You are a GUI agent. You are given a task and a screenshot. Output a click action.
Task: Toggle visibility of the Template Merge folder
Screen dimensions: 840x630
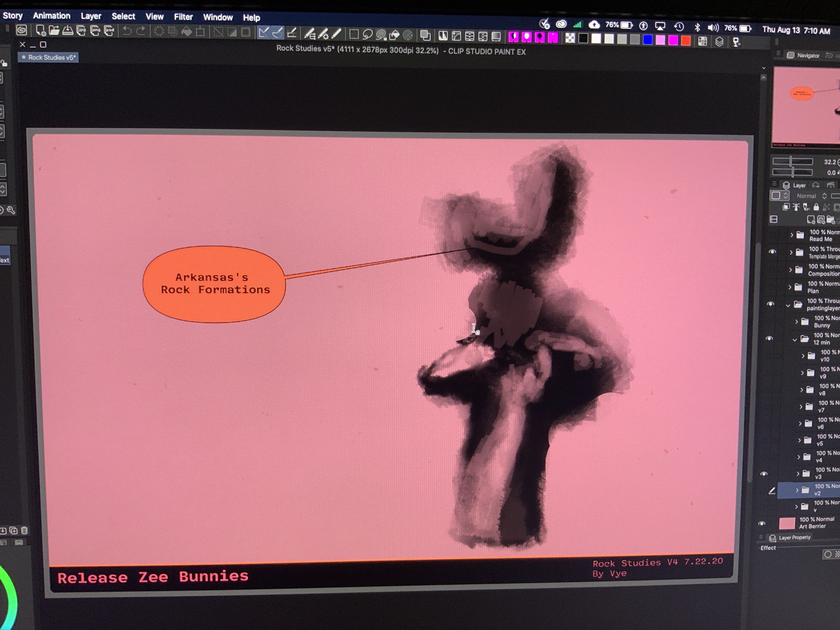(772, 252)
